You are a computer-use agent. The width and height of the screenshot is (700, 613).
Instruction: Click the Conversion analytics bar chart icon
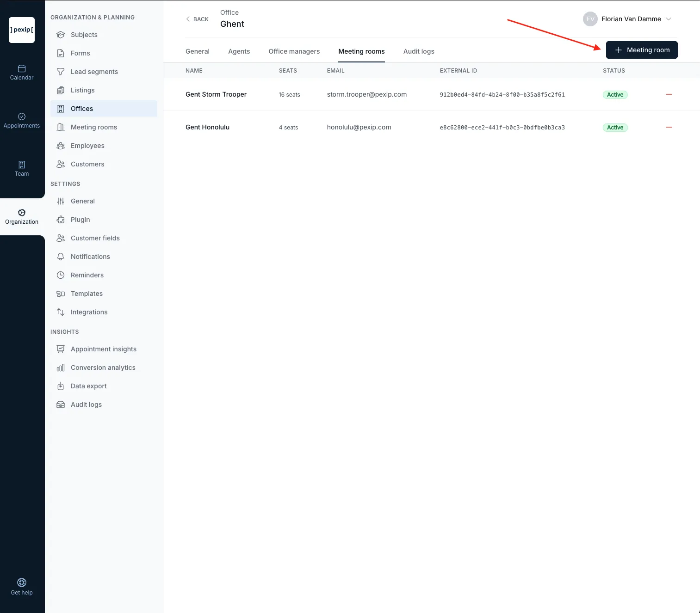click(61, 368)
